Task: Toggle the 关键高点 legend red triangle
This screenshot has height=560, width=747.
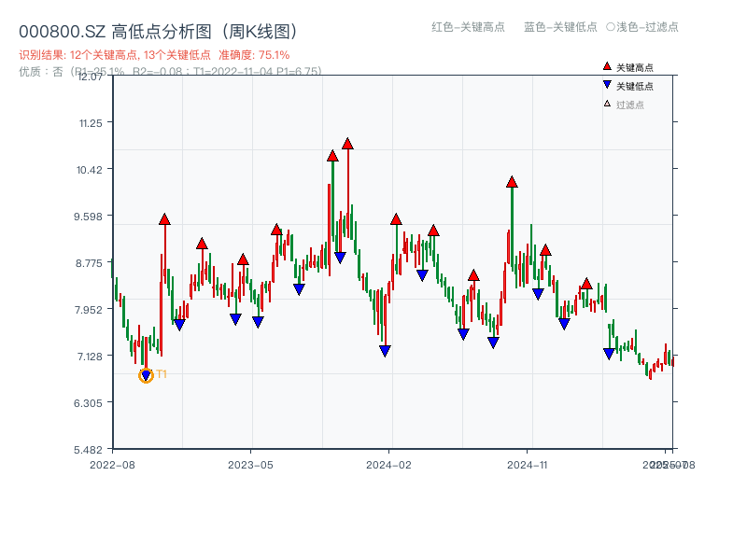Action: point(607,66)
